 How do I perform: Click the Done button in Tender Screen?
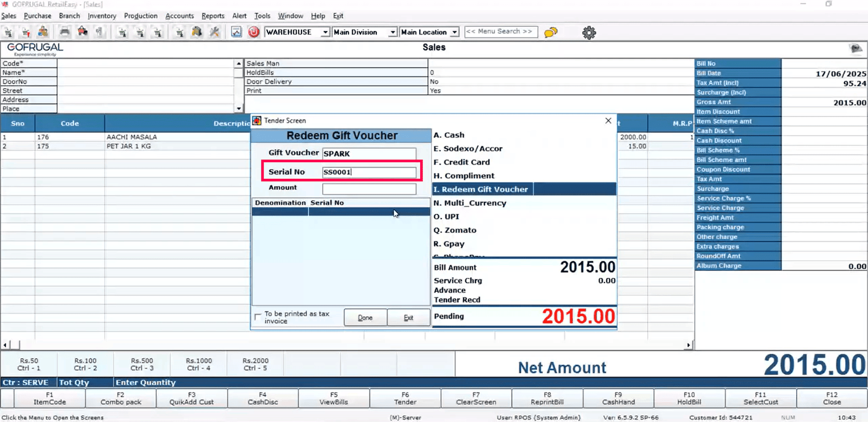365,317
